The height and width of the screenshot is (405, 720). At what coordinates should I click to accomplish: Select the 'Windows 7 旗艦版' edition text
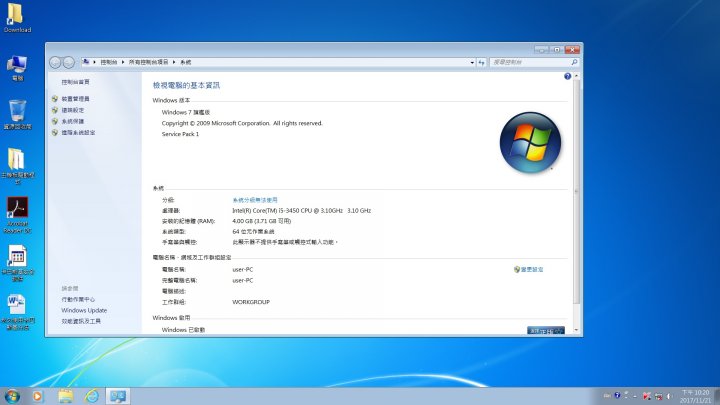pos(186,112)
